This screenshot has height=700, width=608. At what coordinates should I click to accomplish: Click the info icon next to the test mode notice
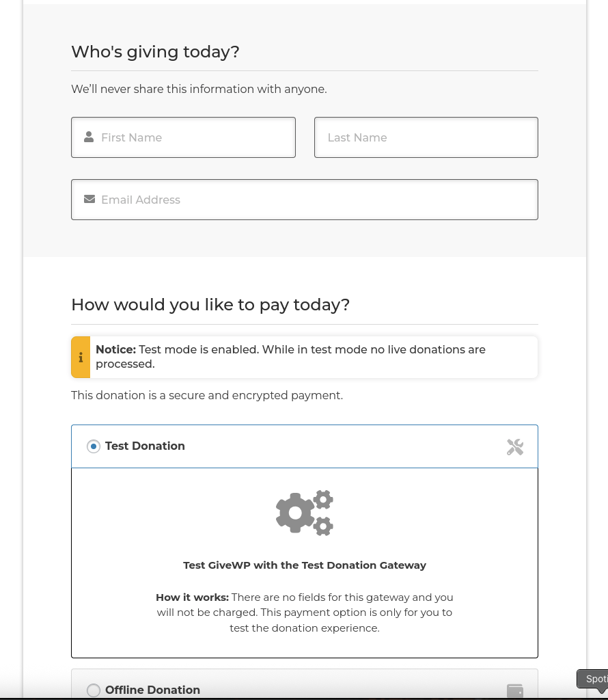point(81,357)
